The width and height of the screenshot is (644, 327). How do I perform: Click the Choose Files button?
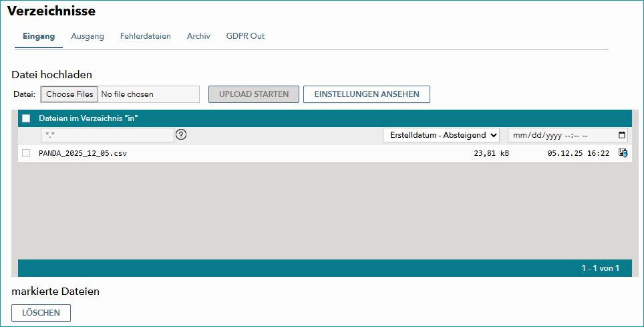69,94
